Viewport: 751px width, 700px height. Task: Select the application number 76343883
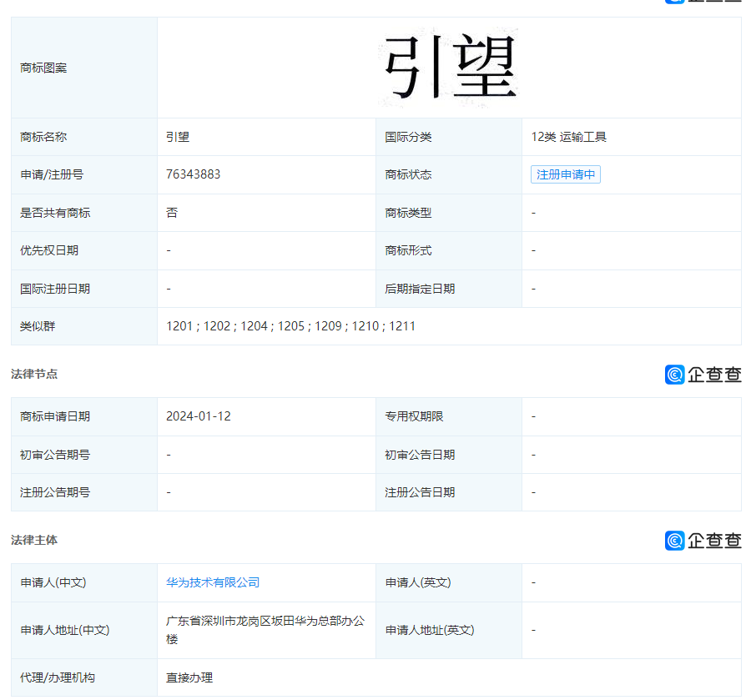[x=193, y=174]
